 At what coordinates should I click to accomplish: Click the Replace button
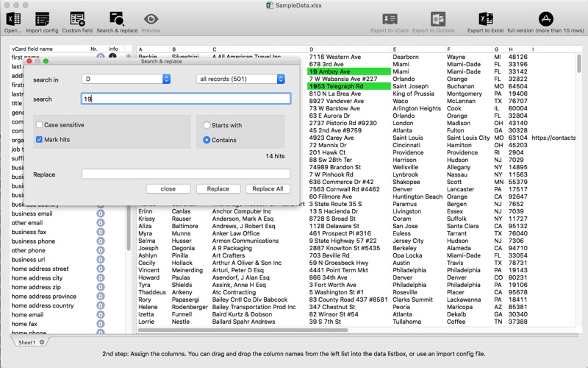pyautogui.click(x=218, y=189)
